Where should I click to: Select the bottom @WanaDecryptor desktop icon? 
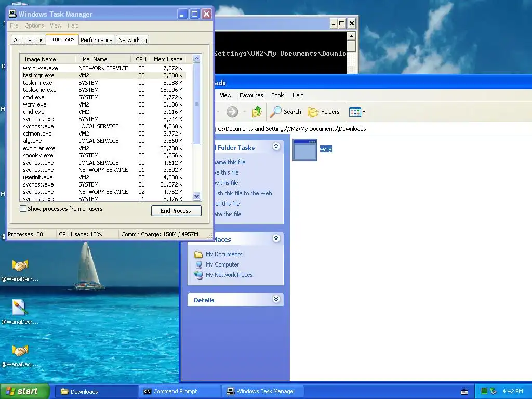coord(20,351)
